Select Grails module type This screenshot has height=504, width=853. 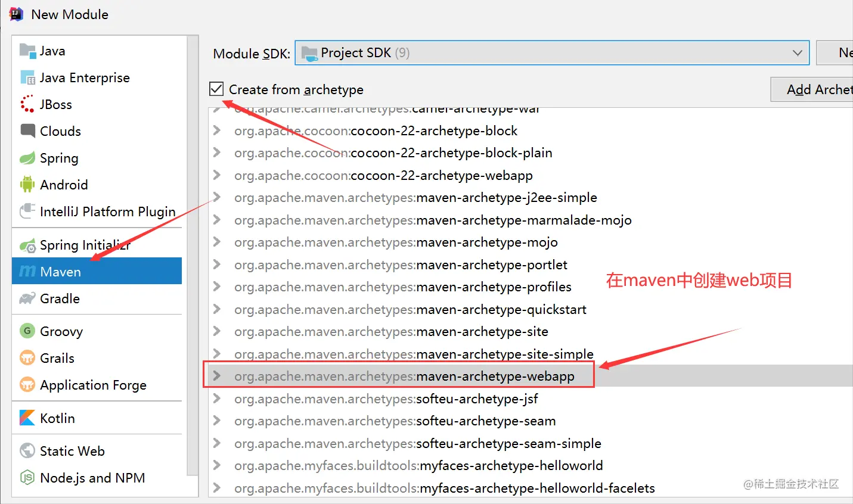point(97,357)
